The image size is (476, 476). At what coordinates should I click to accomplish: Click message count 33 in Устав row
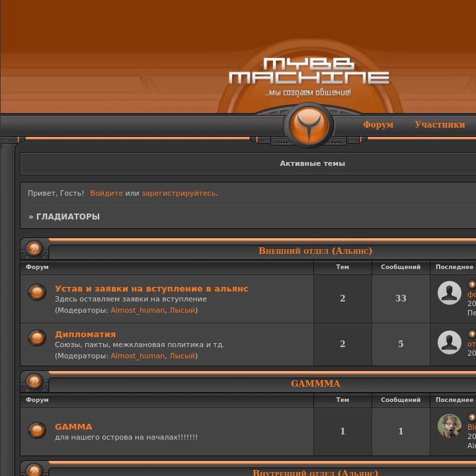pos(401,298)
